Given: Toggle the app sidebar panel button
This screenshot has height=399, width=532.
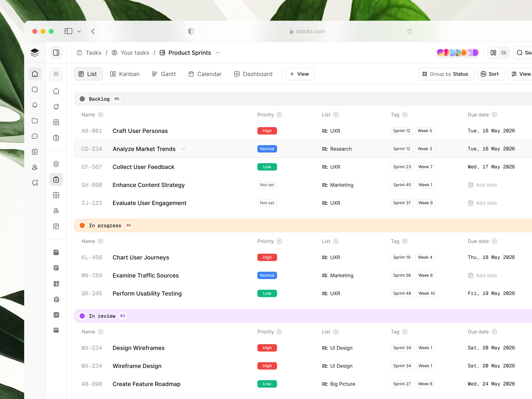Looking at the screenshot, I should 56,52.
